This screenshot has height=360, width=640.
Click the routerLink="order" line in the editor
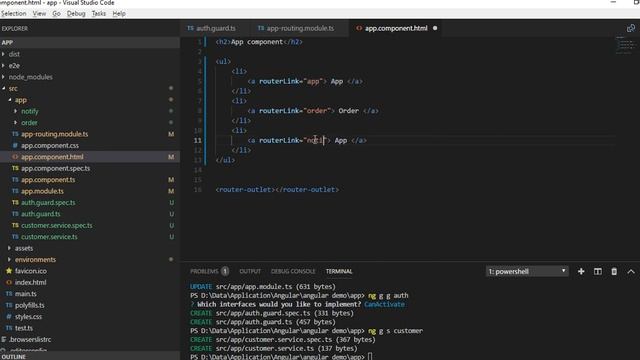coord(313,111)
